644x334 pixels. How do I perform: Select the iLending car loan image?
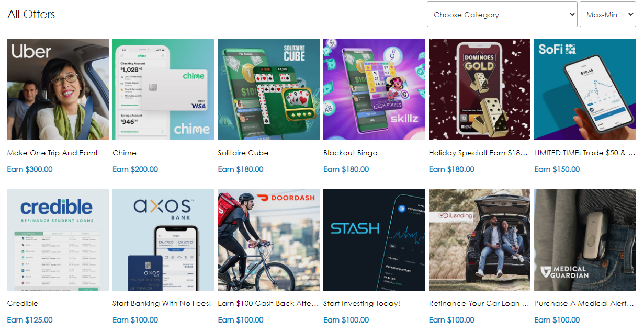(480, 240)
